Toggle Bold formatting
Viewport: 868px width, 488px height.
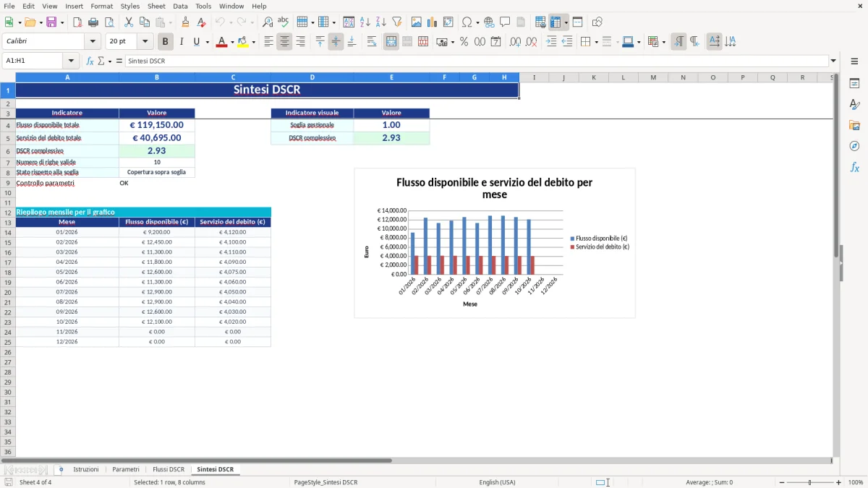pyautogui.click(x=166, y=42)
